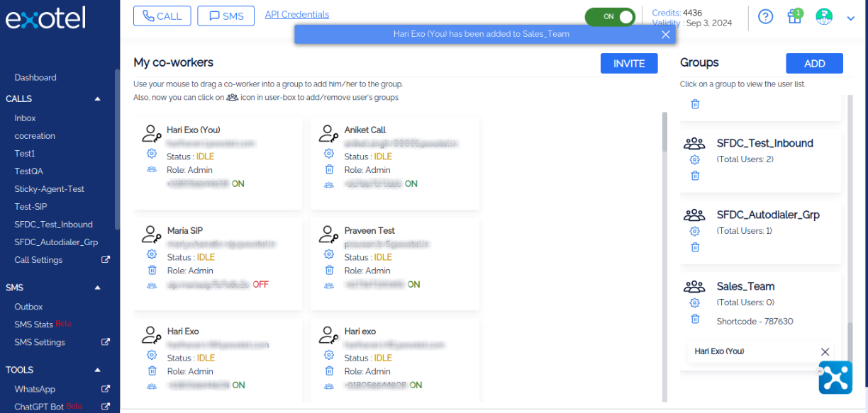Open the API Credentials link
Image resolution: width=868 pixels, height=413 pixels.
[x=296, y=14]
